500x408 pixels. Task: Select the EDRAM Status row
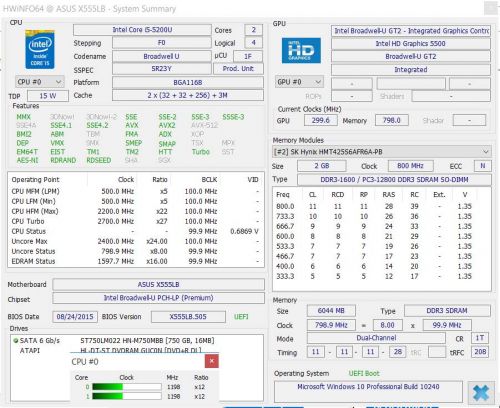(x=135, y=261)
